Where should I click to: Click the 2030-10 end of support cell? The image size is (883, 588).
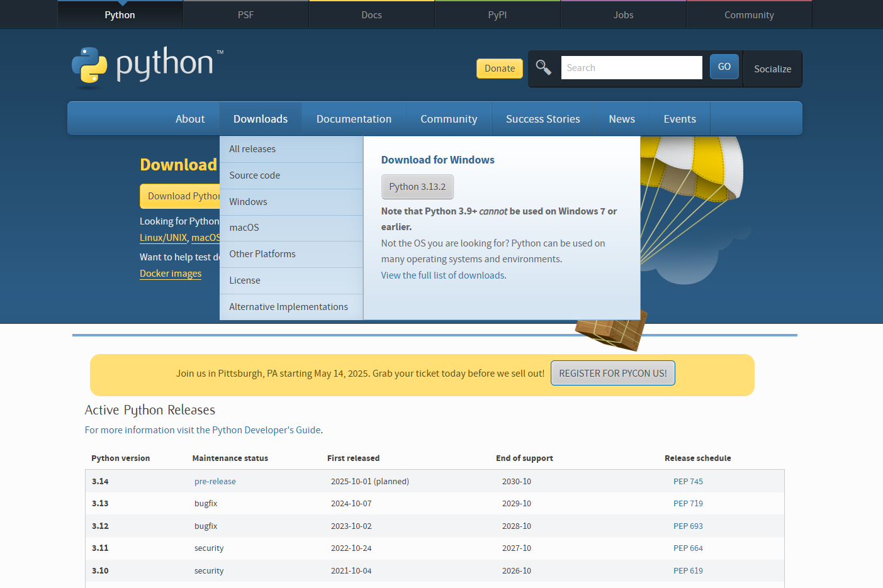(517, 482)
